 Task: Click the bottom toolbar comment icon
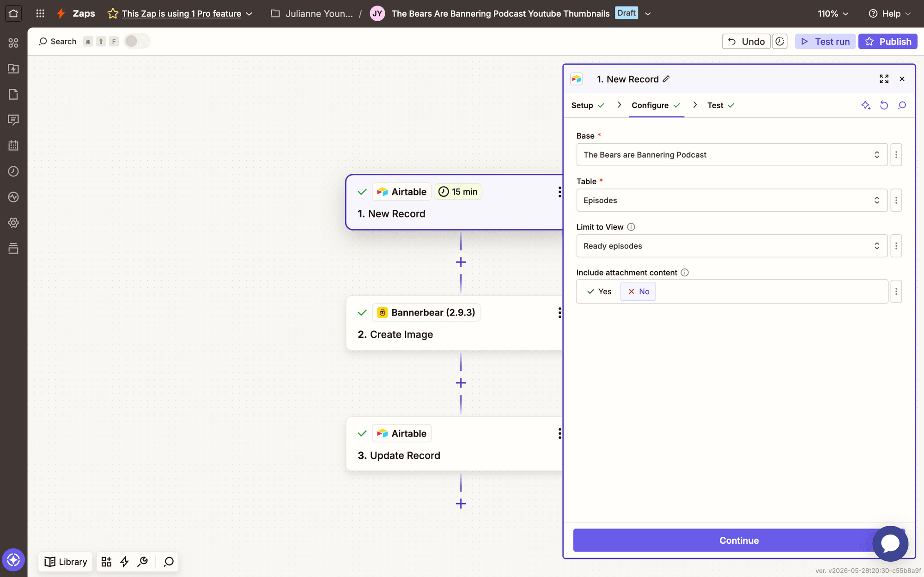(x=169, y=562)
